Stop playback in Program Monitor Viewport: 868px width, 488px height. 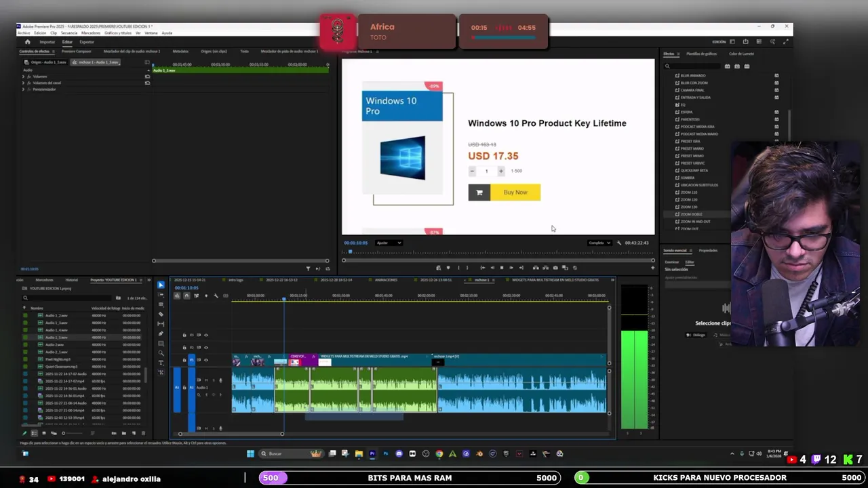click(x=502, y=268)
